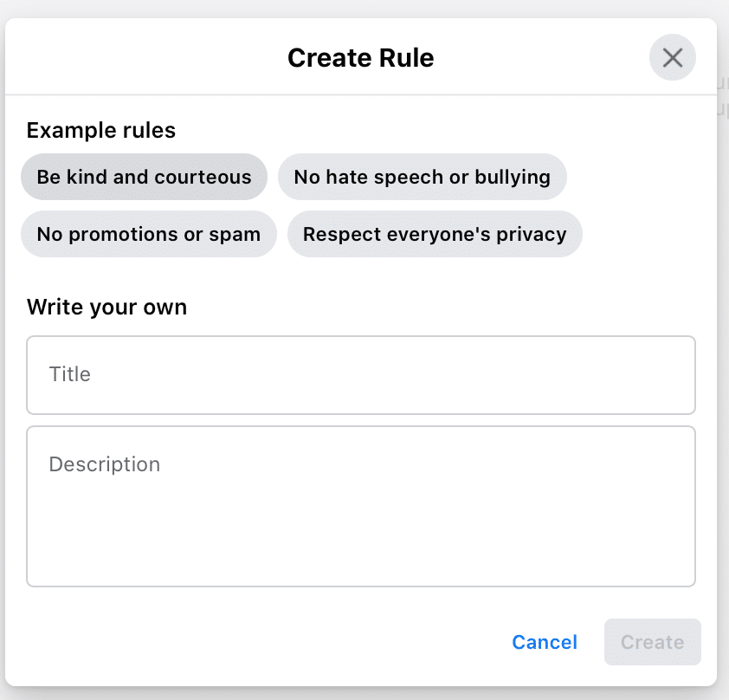
Task: Pick the 'No promotions or spam' example
Action: pyautogui.click(x=148, y=234)
